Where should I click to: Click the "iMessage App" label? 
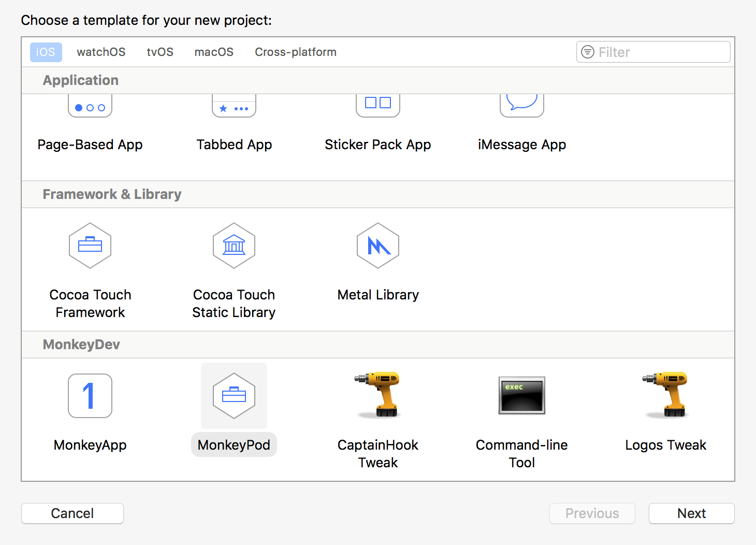[522, 145]
